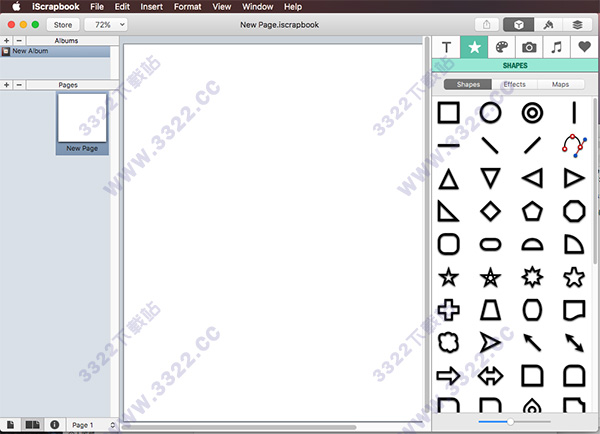Switch to the Maps segment

560,84
